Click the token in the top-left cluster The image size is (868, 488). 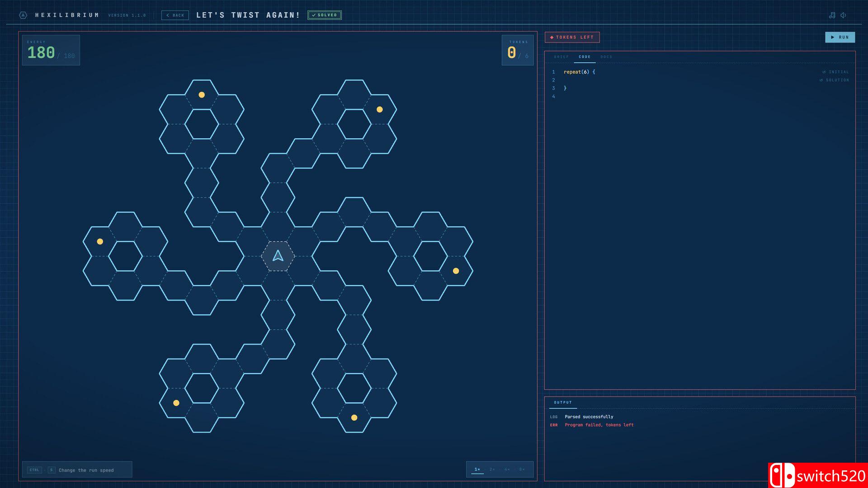click(202, 95)
